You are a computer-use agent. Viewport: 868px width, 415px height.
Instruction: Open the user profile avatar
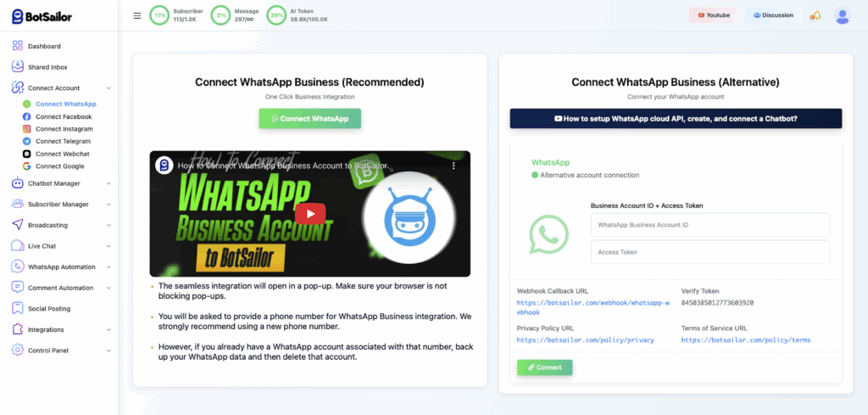pyautogui.click(x=842, y=15)
